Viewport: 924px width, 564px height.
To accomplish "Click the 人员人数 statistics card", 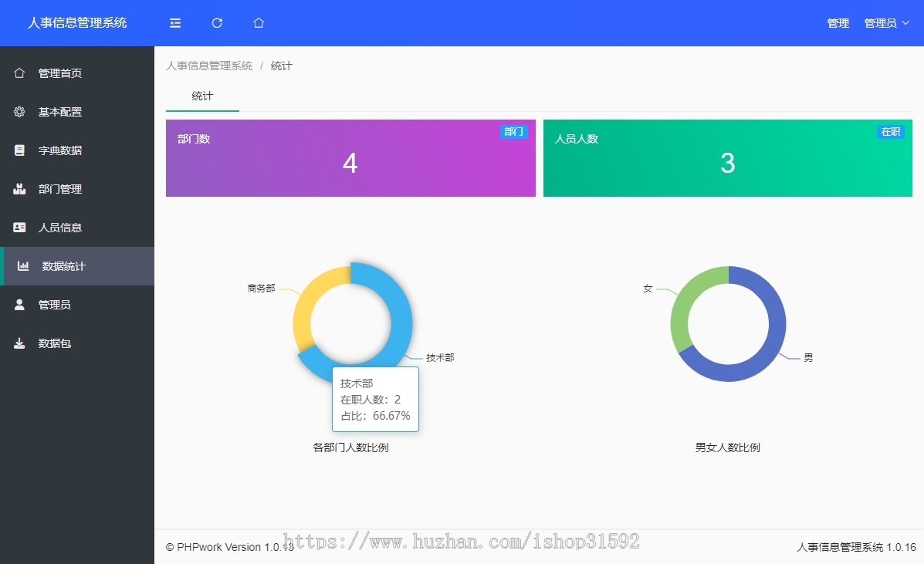I will coord(728,157).
